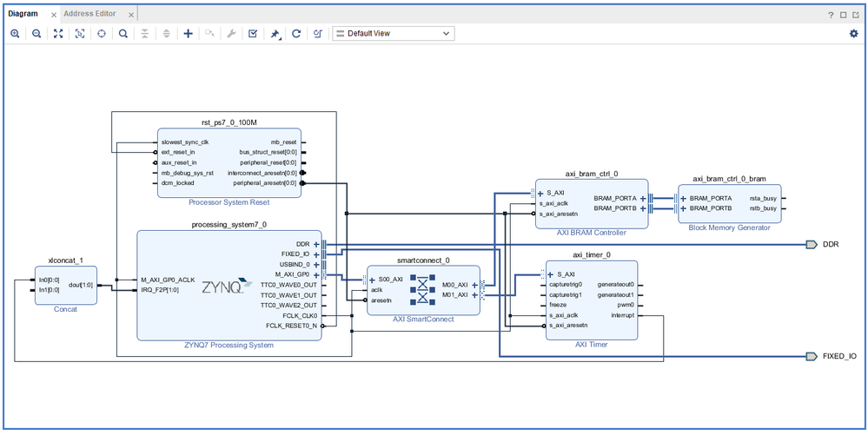Click the Zoom Out magnifier icon
The height and width of the screenshot is (435, 868).
point(36,33)
